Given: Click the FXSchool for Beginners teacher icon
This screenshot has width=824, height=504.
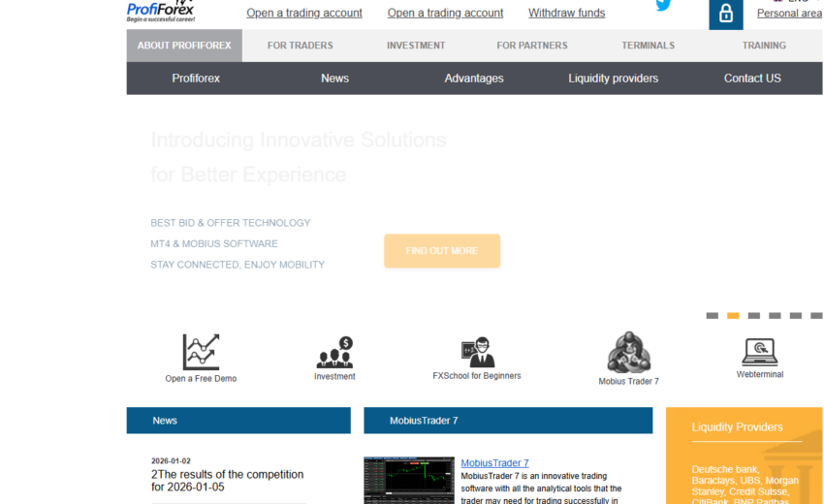Looking at the screenshot, I should point(478,352).
